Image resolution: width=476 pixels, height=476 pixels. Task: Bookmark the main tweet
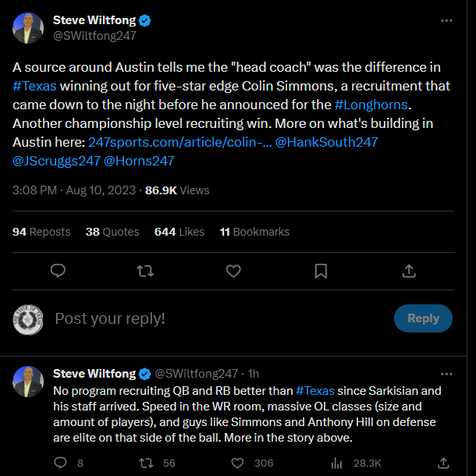(321, 271)
